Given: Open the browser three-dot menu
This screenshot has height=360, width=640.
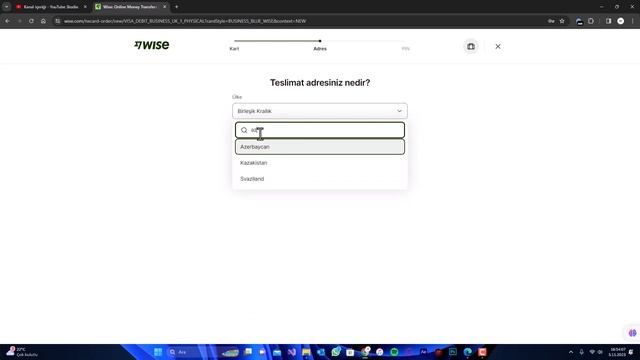Looking at the screenshot, I should pos(633,21).
